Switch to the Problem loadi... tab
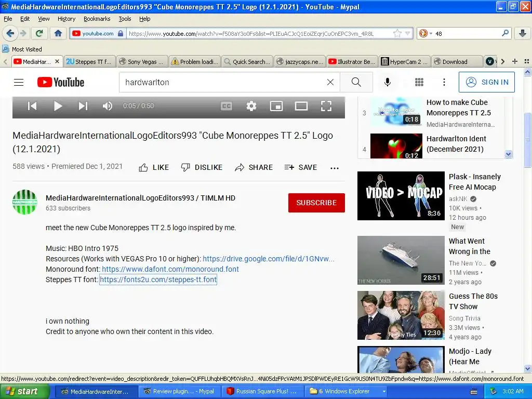Image resolution: width=532 pixels, height=399 pixels. pos(194,61)
